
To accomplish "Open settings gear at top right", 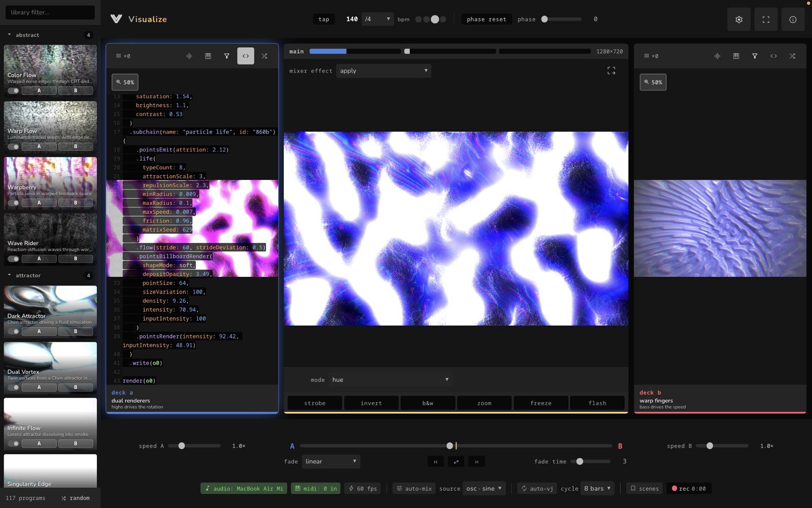I will pos(739,19).
